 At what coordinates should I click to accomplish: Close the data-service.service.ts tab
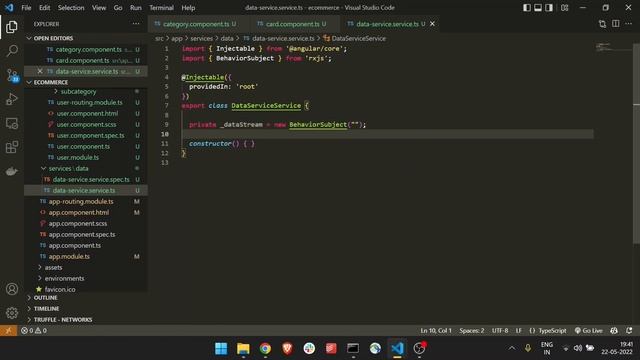click(432, 24)
